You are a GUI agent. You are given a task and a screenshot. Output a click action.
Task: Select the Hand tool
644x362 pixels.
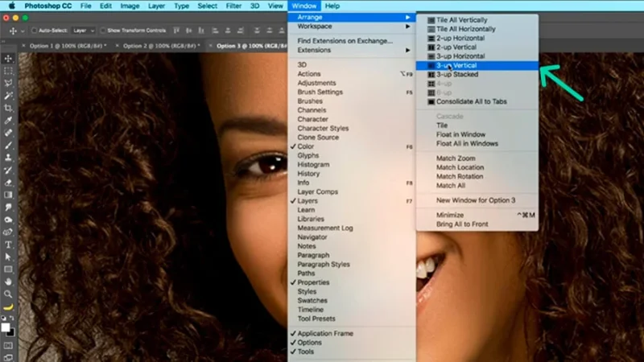point(8,282)
